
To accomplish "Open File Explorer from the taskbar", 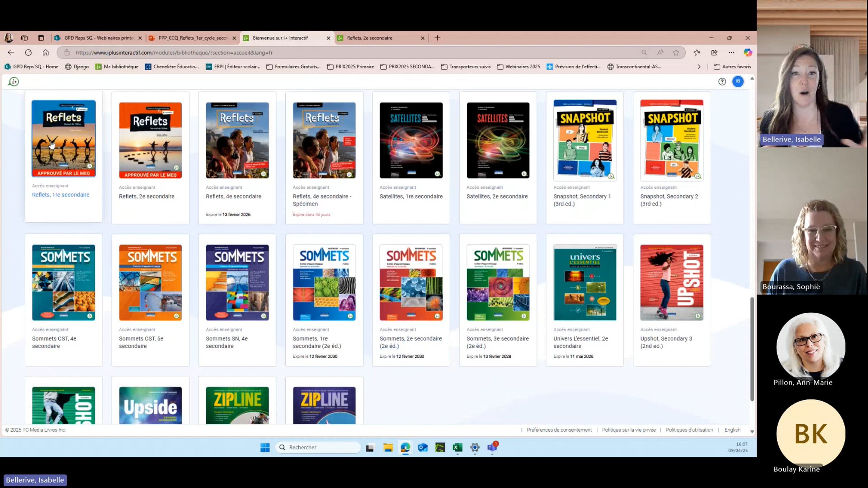I will 388,448.
